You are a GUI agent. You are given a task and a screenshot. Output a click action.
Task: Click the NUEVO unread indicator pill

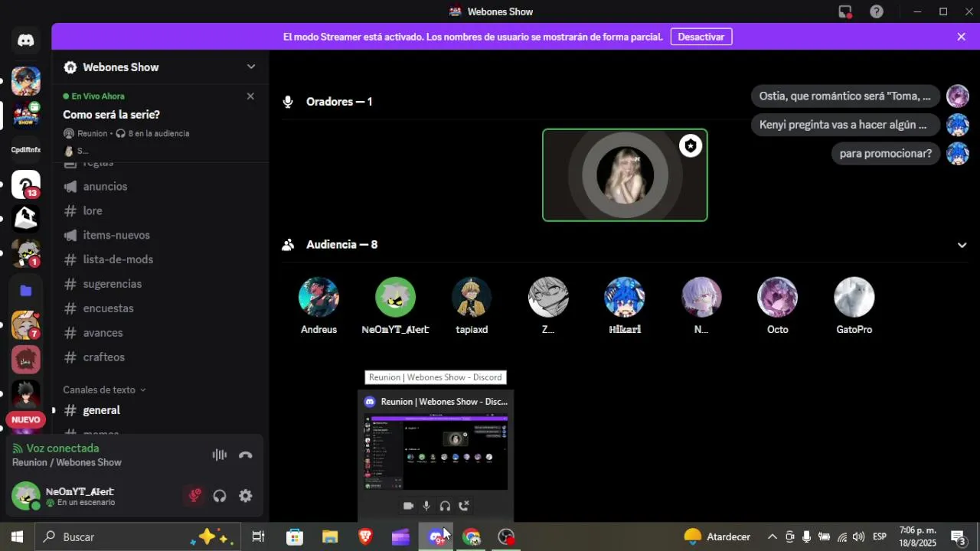point(26,419)
